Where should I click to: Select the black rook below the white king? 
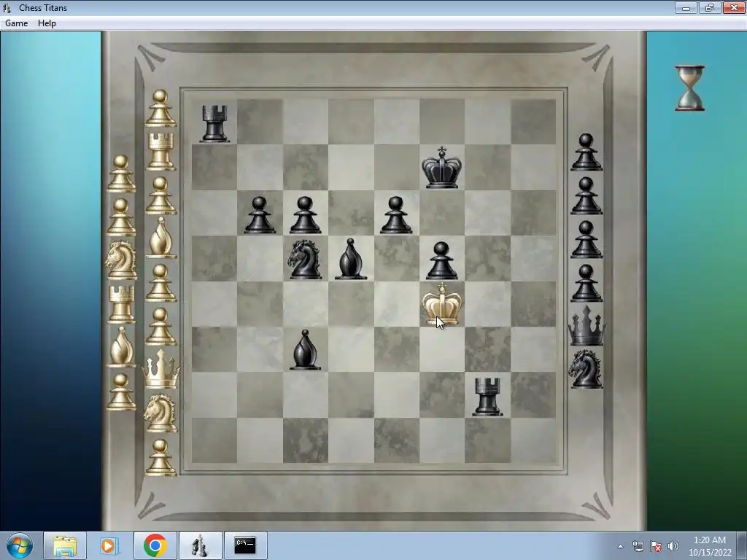(487, 397)
